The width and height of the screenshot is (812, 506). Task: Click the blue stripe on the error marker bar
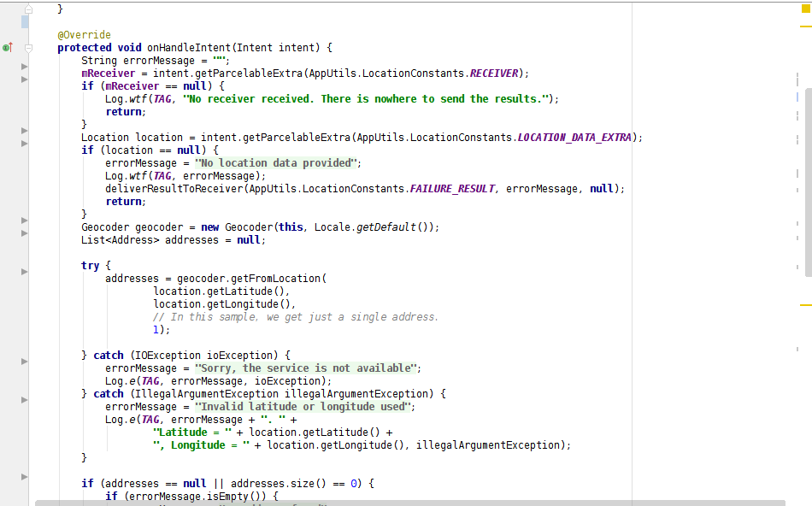797,97
